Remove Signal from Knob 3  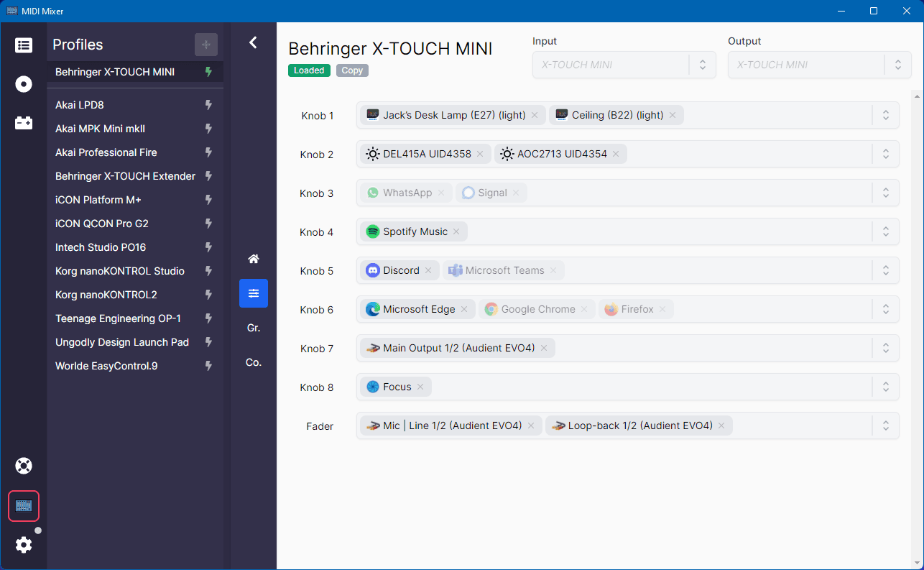point(515,193)
